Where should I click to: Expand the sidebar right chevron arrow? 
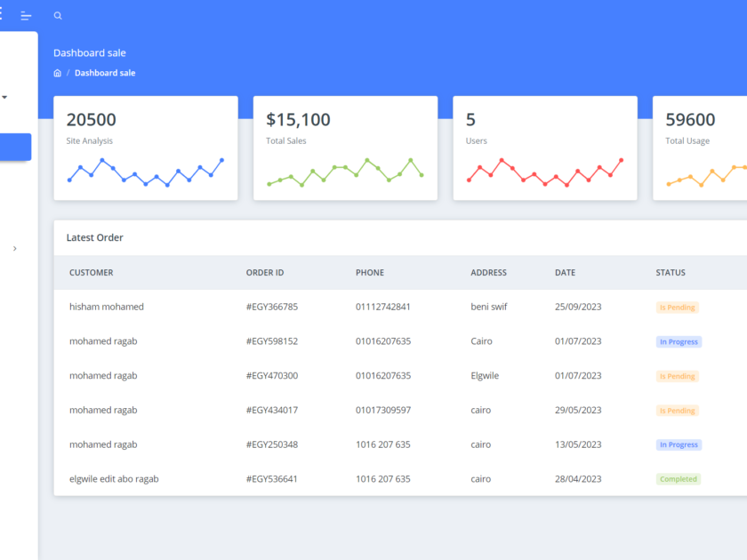(14, 249)
